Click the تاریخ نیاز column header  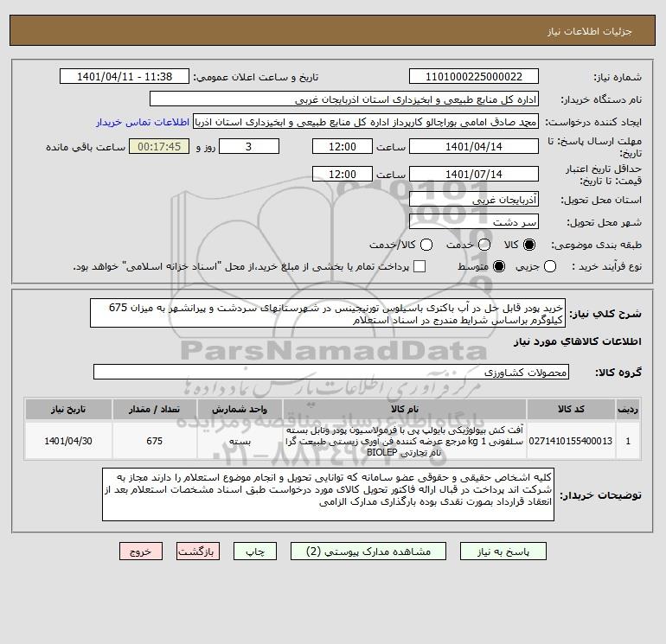pyautogui.click(x=68, y=409)
